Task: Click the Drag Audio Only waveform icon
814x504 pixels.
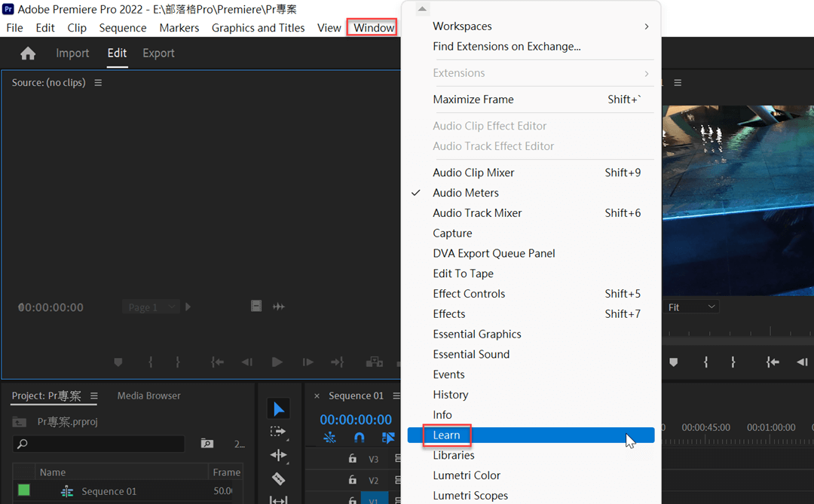Action: pyautogui.click(x=279, y=307)
